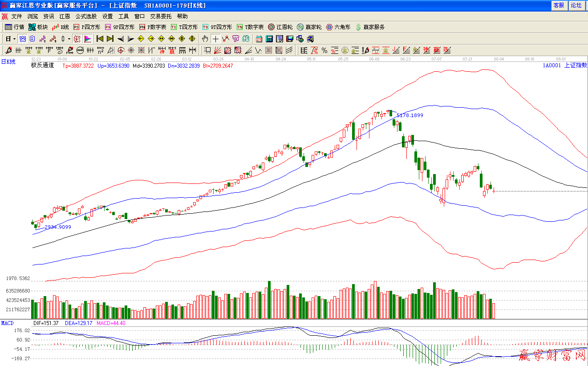Open the calculator icon in toolbar
This screenshot has width=588, height=366.
[269, 39]
